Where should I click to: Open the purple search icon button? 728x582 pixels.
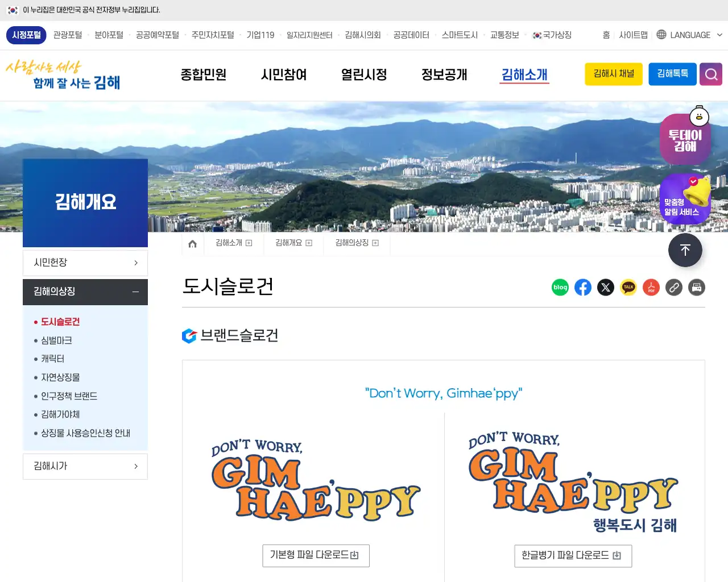click(711, 74)
